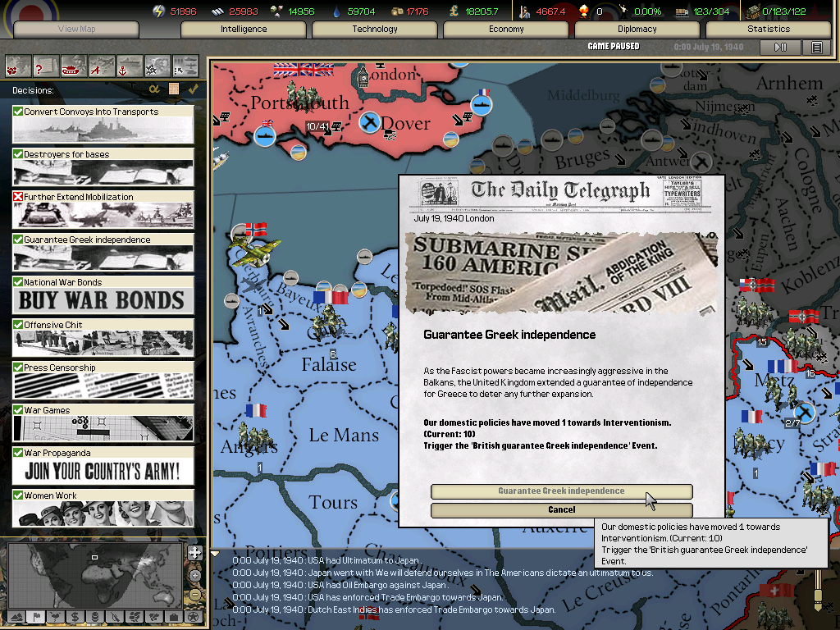Image resolution: width=840 pixels, height=630 pixels.
Task: Click the checkmark filter icon in Decisions
Action: [x=193, y=89]
